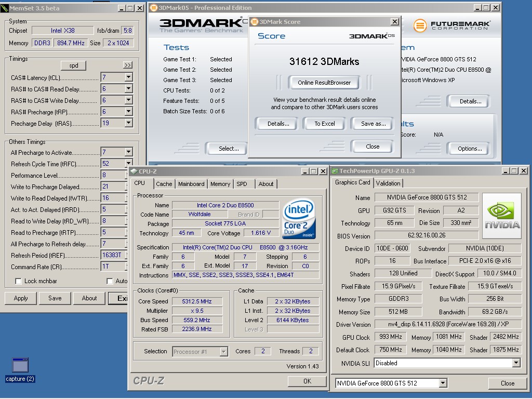Open the RAS# to CAS# Read Delay dropdown
Screen dimensions: 532x399
coord(129,89)
